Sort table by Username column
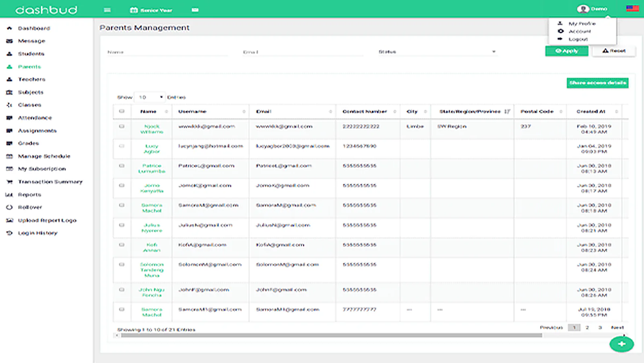This screenshot has width=644, height=363. click(x=211, y=112)
